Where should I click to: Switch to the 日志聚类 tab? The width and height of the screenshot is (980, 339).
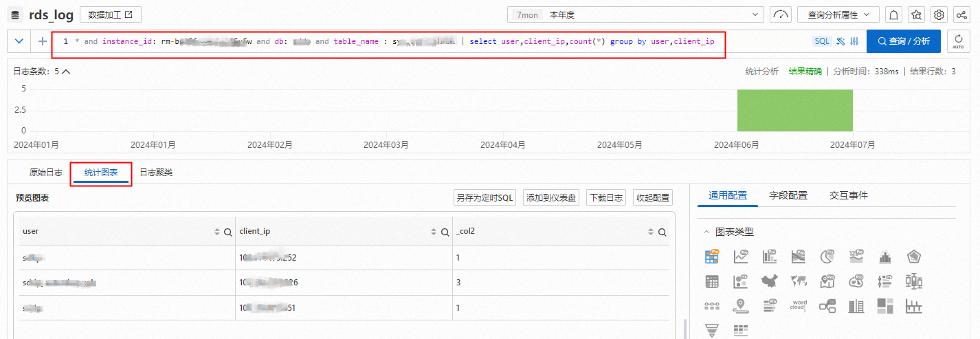pos(156,173)
